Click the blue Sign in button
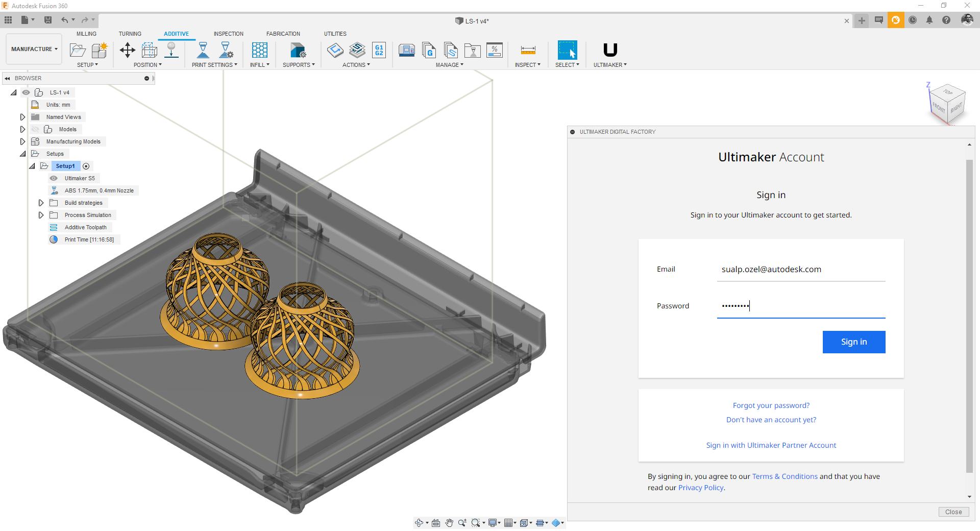This screenshot has width=980, height=531. [x=853, y=342]
